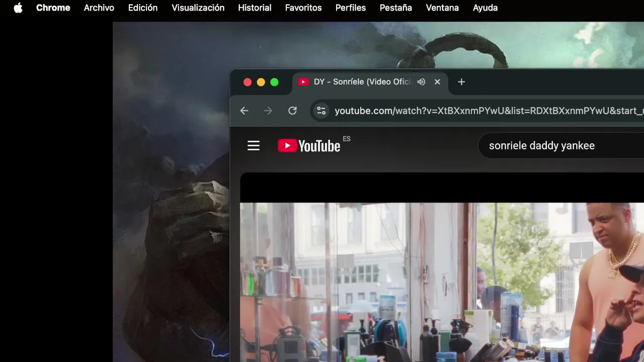The height and width of the screenshot is (362, 644).
Task: Open the Historial menu
Action: (255, 8)
